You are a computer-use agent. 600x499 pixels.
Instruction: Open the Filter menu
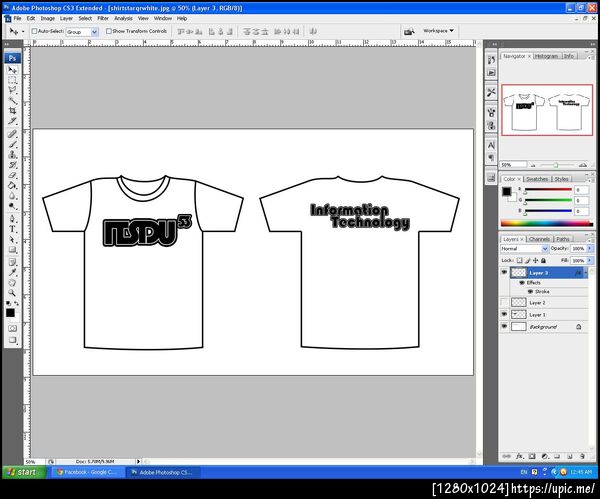pyautogui.click(x=103, y=18)
